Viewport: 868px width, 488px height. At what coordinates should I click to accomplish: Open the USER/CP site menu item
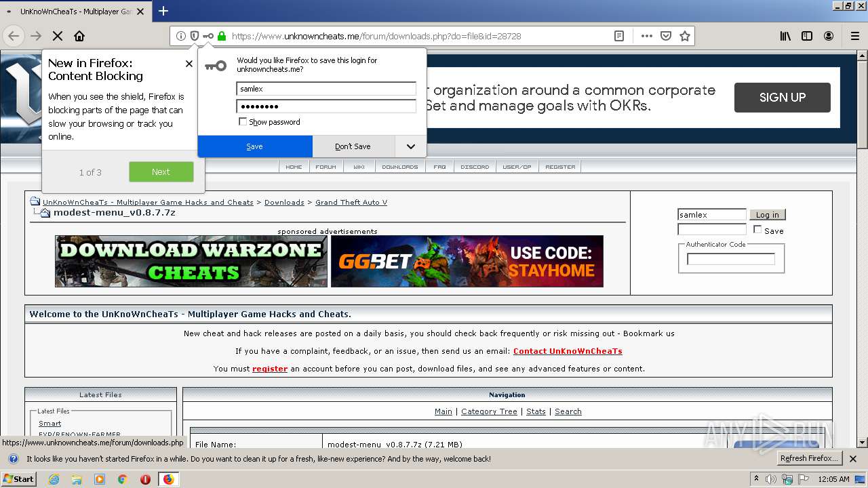(517, 167)
